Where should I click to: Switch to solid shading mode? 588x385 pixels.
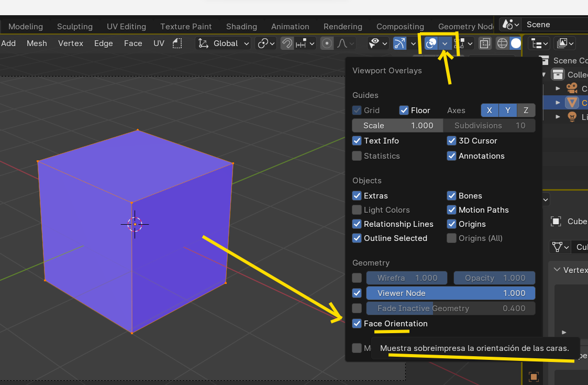coord(516,43)
